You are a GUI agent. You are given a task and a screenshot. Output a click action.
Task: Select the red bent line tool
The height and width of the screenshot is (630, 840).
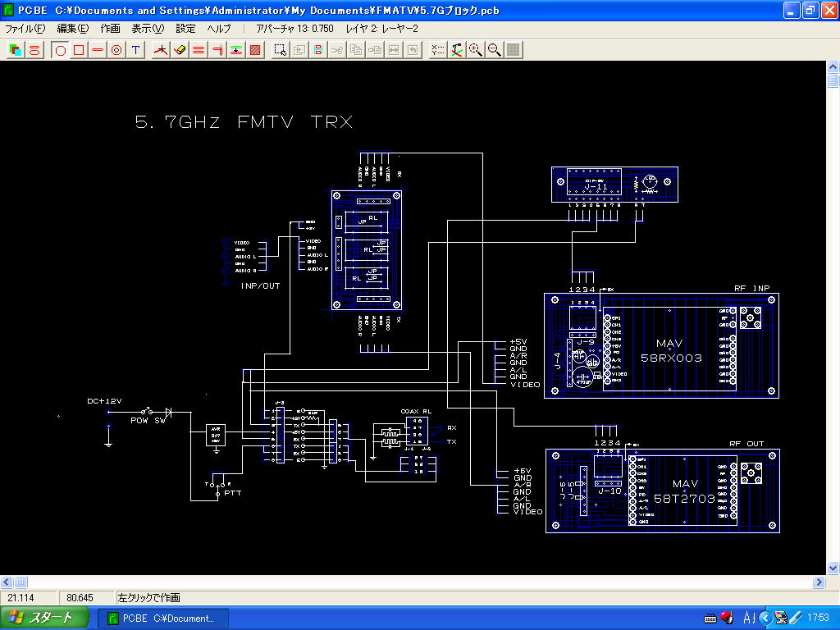pos(217,50)
